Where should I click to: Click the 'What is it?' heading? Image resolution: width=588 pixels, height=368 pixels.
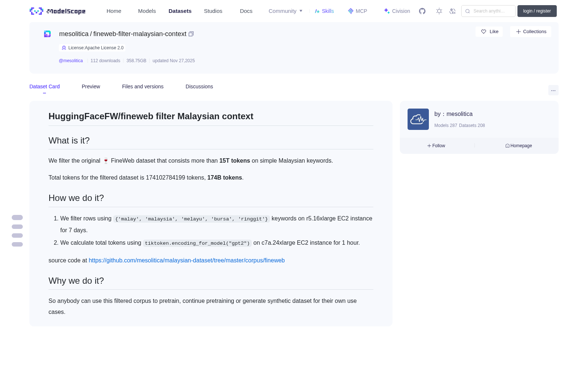tap(69, 141)
